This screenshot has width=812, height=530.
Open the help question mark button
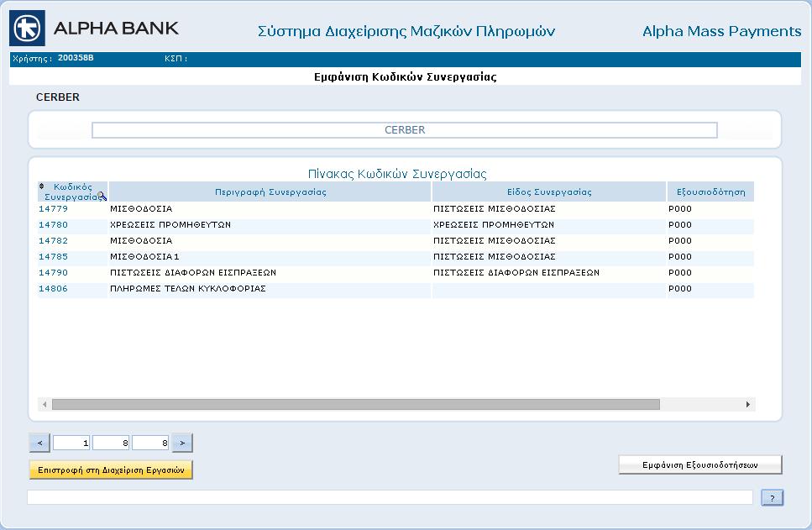click(x=773, y=498)
